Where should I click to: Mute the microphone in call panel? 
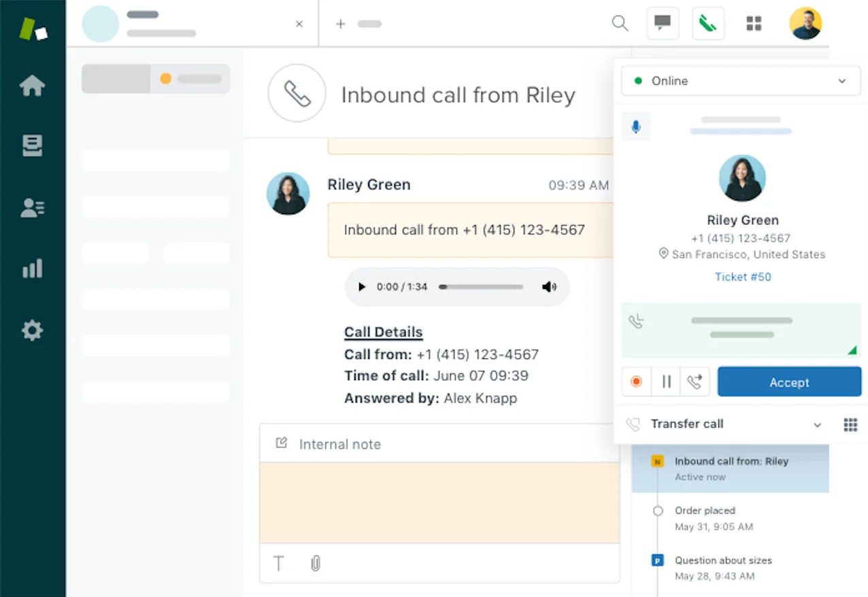[x=636, y=126]
